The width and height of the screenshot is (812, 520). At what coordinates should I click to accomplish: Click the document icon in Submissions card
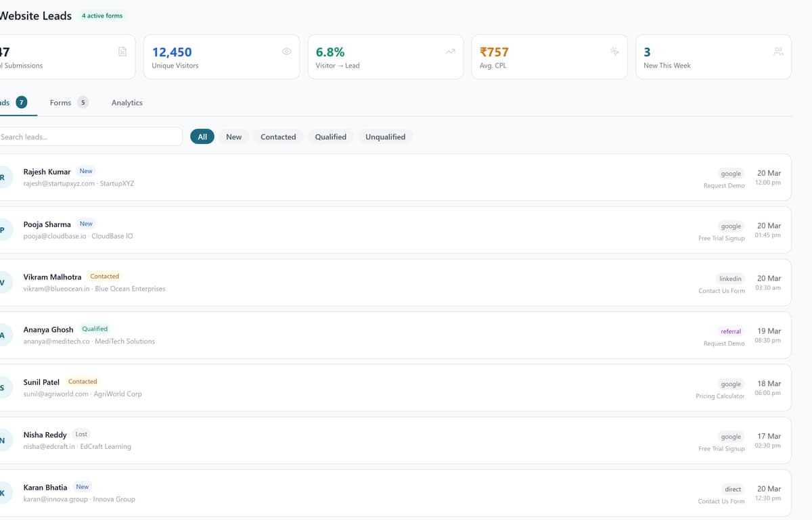coord(122,51)
